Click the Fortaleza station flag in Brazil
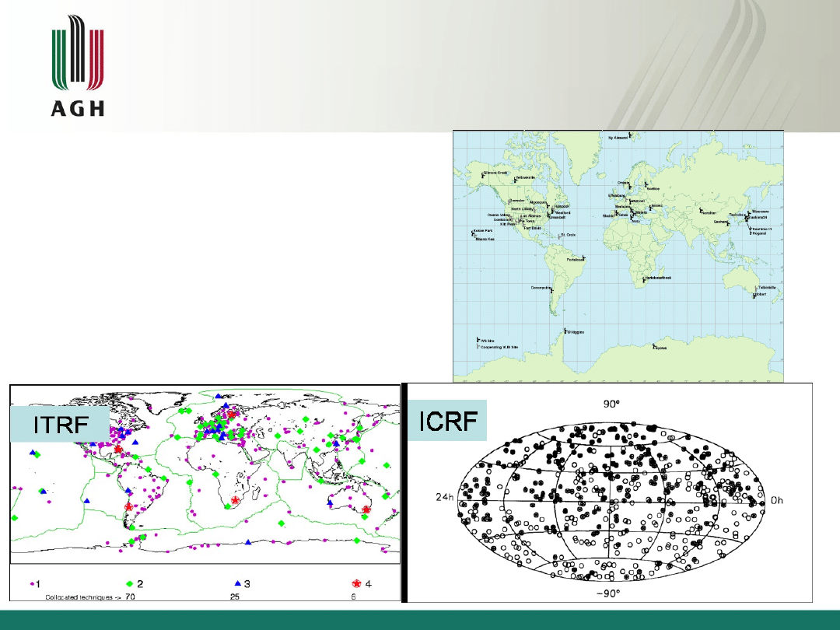Viewport: 840px width, 630px height. click(x=583, y=257)
